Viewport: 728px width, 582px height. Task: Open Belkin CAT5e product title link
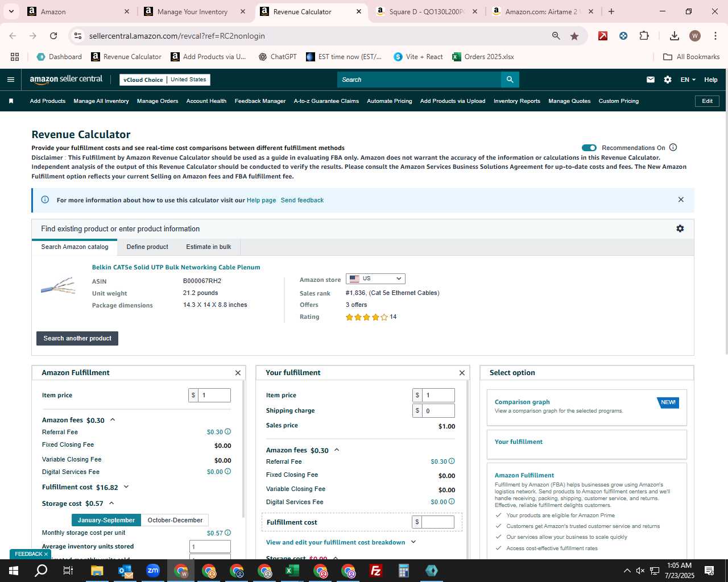point(176,267)
